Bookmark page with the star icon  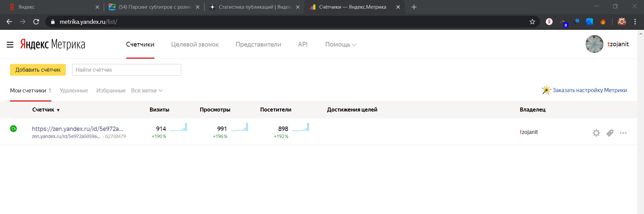[532, 22]
